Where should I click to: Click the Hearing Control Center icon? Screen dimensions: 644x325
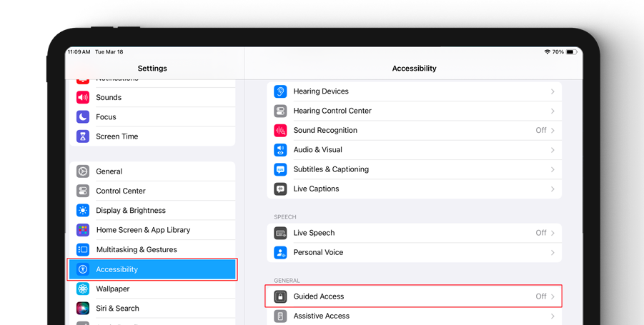pos(280,111)
